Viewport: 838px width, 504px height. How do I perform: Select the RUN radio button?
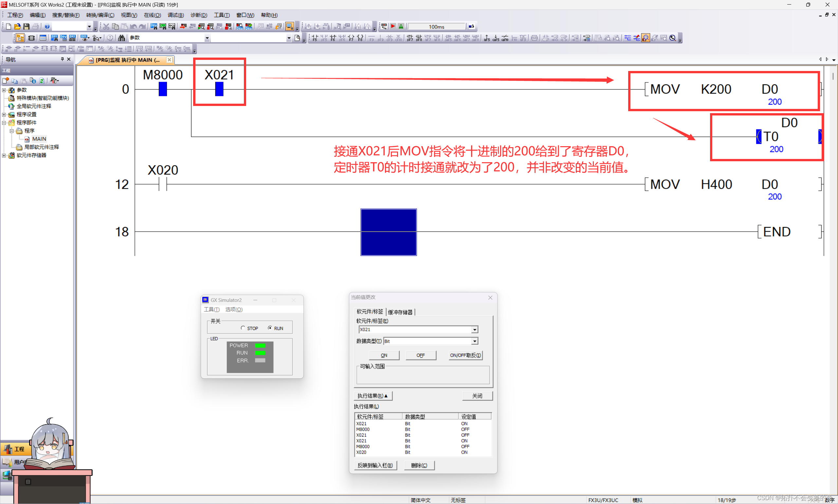[270, 328]
